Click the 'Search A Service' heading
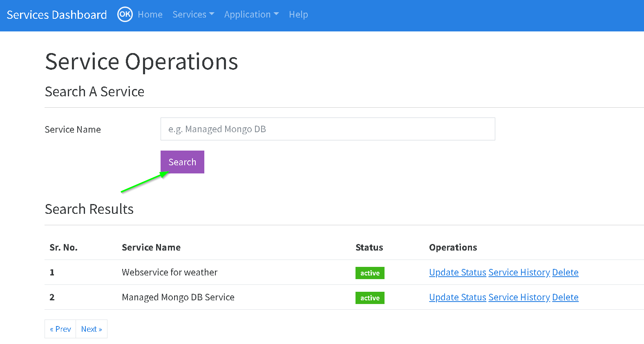 [x=94, y=91]
